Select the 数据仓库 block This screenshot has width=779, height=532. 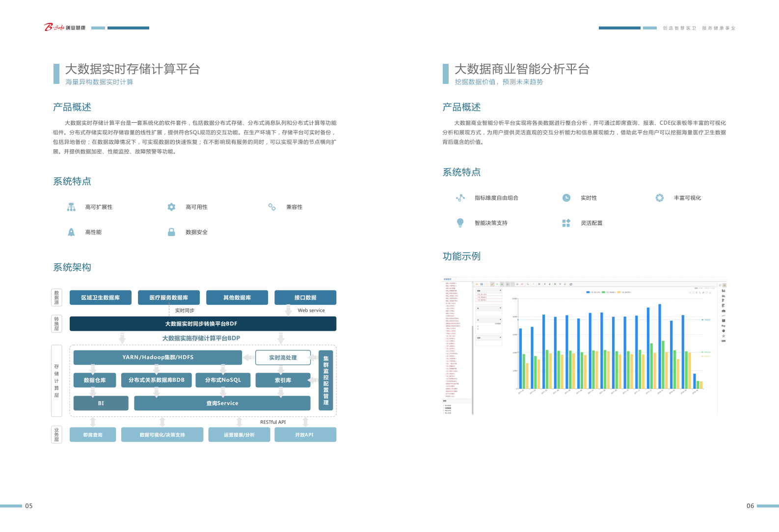95,380
